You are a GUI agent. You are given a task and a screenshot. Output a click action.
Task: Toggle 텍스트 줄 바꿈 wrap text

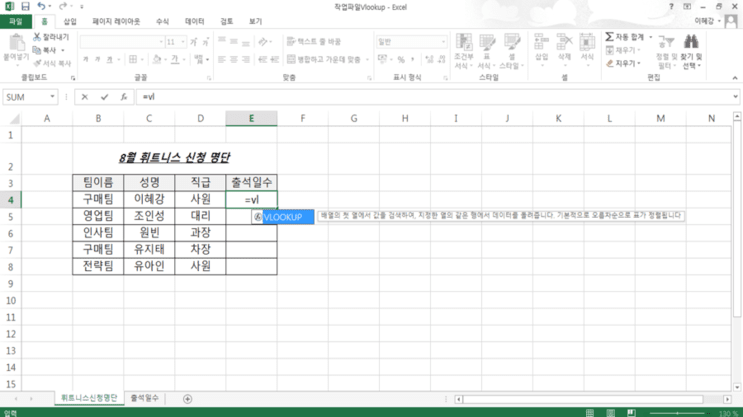coord(314,42)
